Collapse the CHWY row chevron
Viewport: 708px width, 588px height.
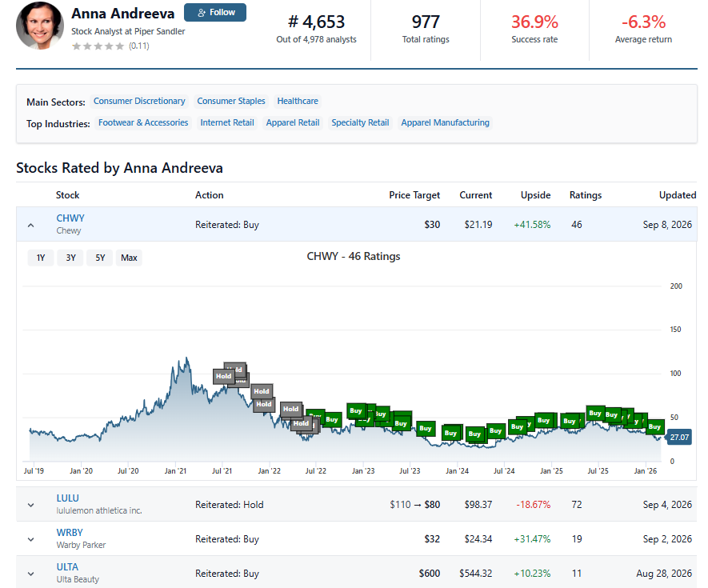(x=30, y=225)
